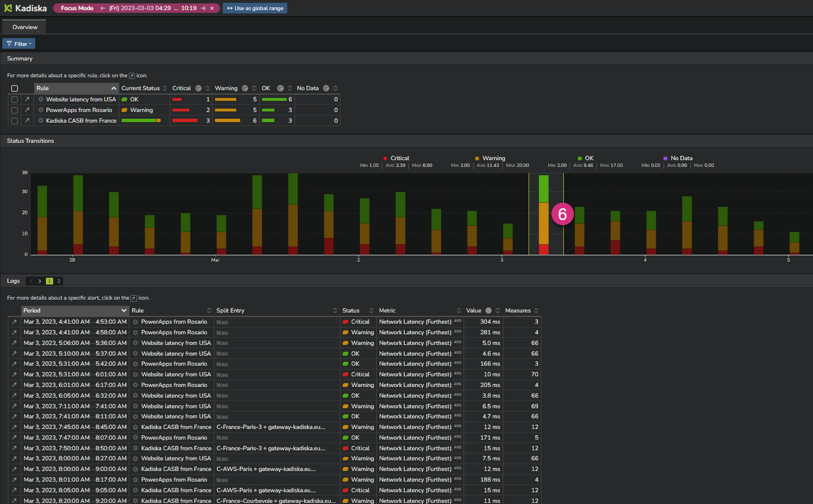Image resolution: width=813 pixels, height=504 pixels.
Task: Click the orange Warning bar for PowerApps from Rosario
Action: tap(226, 110)
